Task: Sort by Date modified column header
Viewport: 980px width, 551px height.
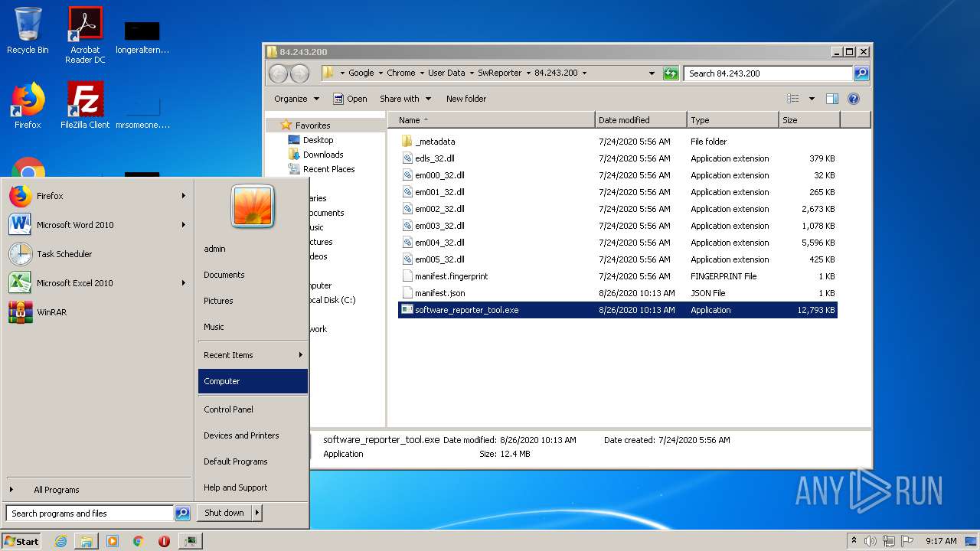Action: point(641,120)
